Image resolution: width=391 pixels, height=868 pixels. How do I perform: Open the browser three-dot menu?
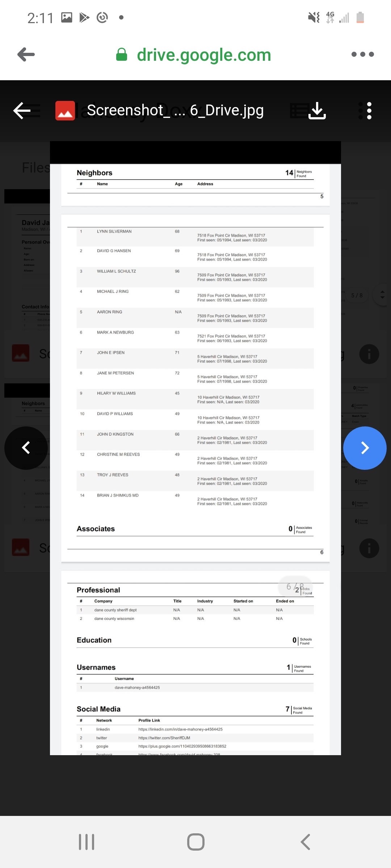(362, 54)
